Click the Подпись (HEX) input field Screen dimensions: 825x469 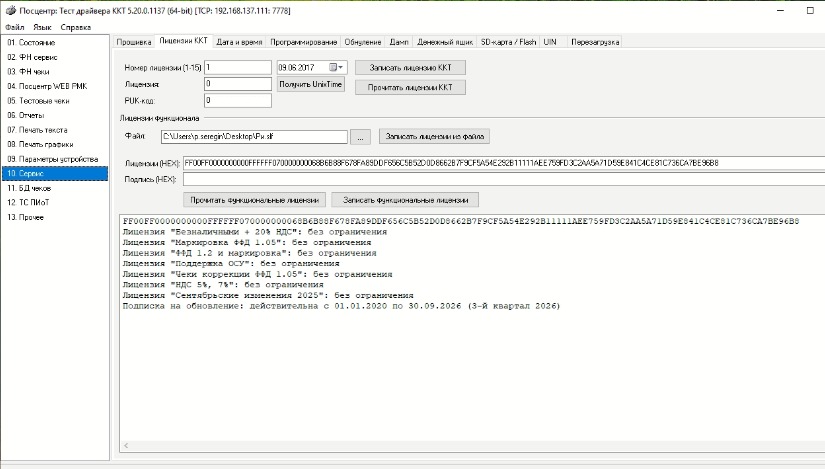pos(504,179)
